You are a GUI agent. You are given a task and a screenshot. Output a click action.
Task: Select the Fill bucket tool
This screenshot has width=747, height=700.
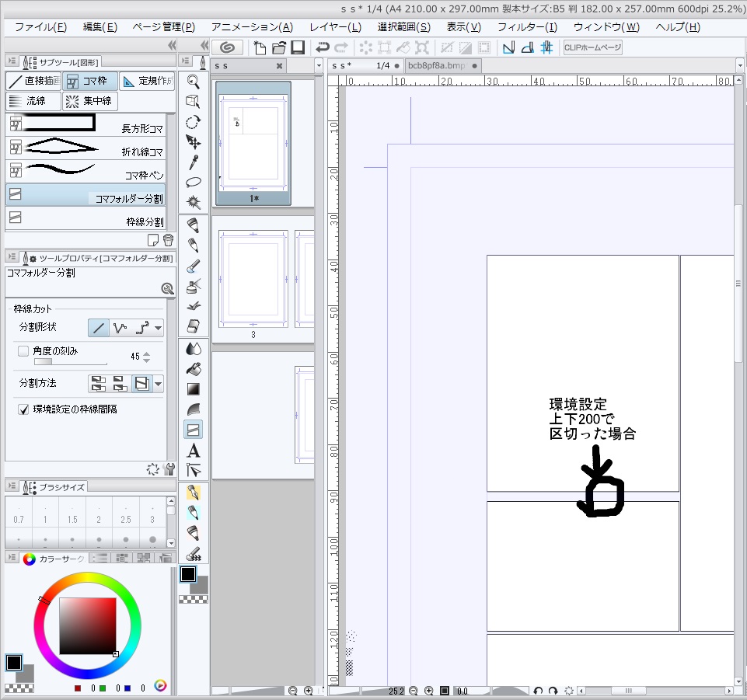tap(194, 368)
